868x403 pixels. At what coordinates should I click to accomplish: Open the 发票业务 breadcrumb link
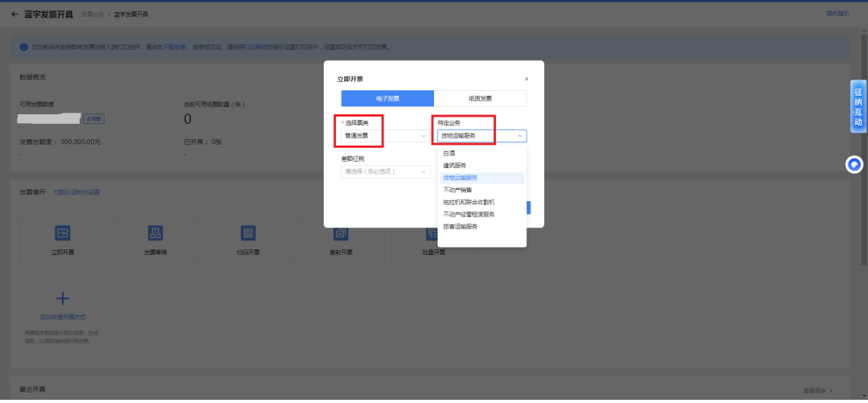tap(92, 14)
